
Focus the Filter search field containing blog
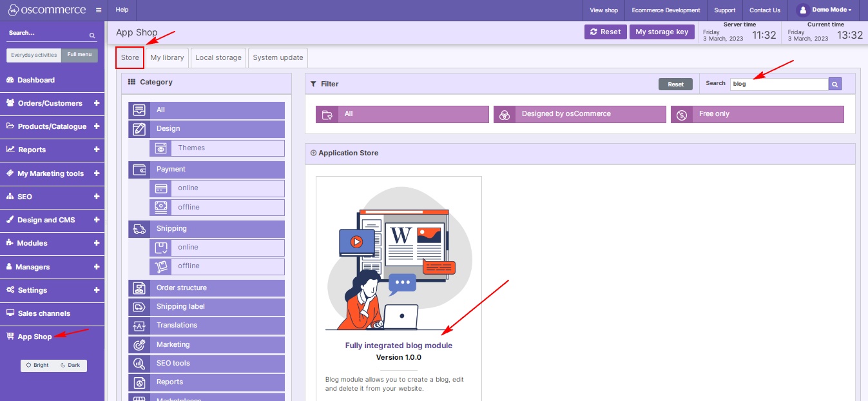[780, 84]
